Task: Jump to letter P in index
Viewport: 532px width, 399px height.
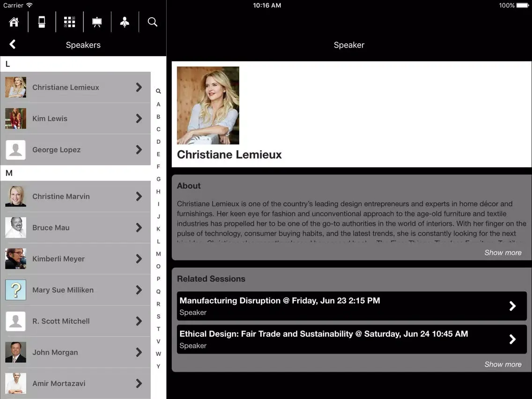Action: coord(158,279)
